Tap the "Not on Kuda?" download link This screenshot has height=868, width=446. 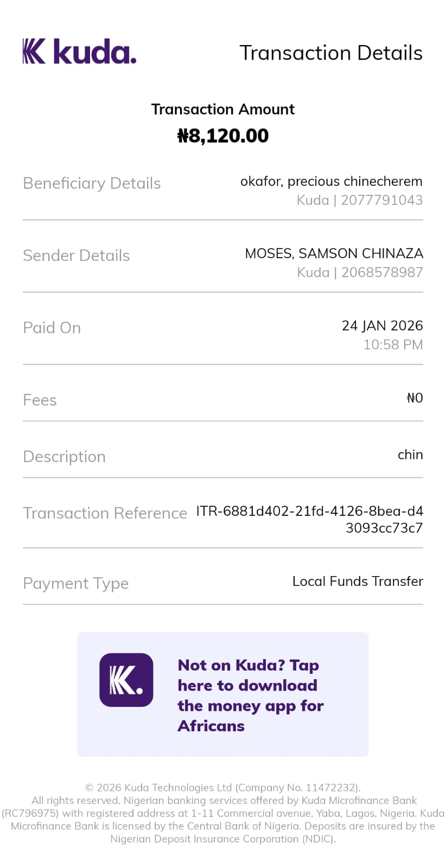pyautogui.click(x=250, y=695)
